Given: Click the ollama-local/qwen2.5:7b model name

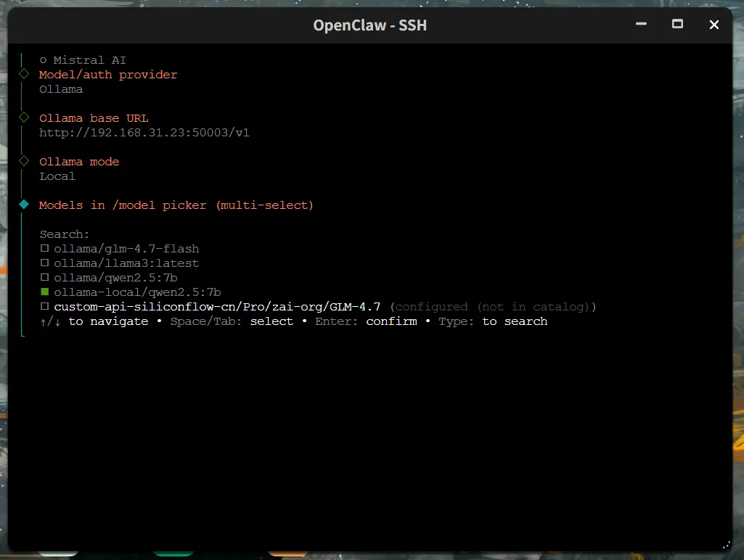Looking at the screenshot, I should click(x=137, y=292).
